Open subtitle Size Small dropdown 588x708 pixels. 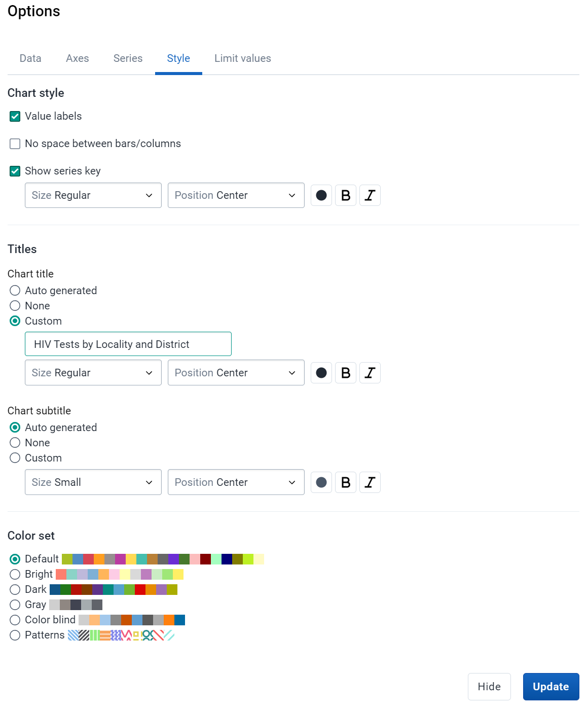pos(93,482)
